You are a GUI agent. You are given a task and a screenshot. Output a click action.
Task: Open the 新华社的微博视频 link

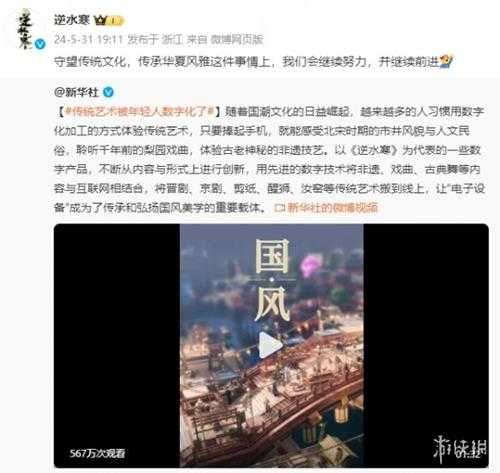pyautogui.click(x=332, y=208)
